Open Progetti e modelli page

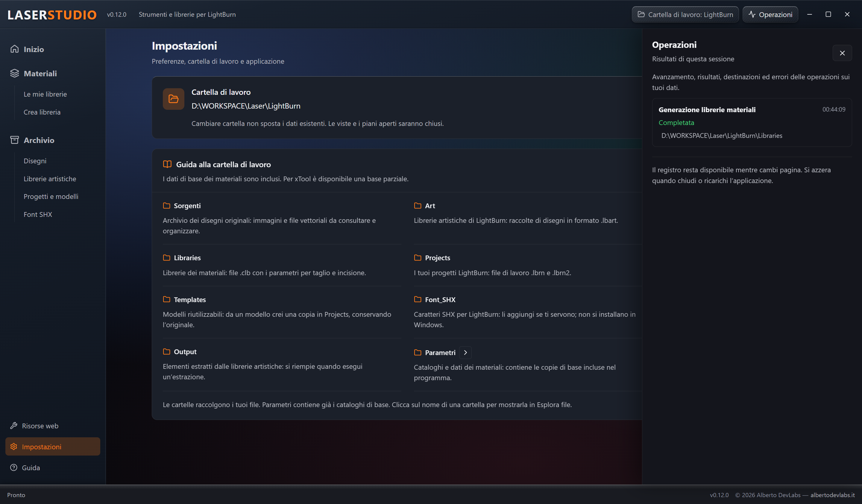pos(51,197)
